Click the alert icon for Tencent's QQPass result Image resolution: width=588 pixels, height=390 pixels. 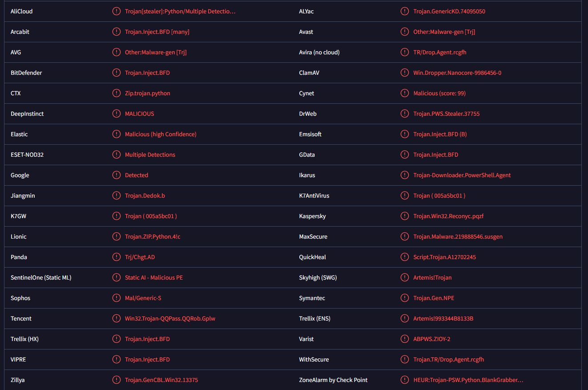click(117, 318)
